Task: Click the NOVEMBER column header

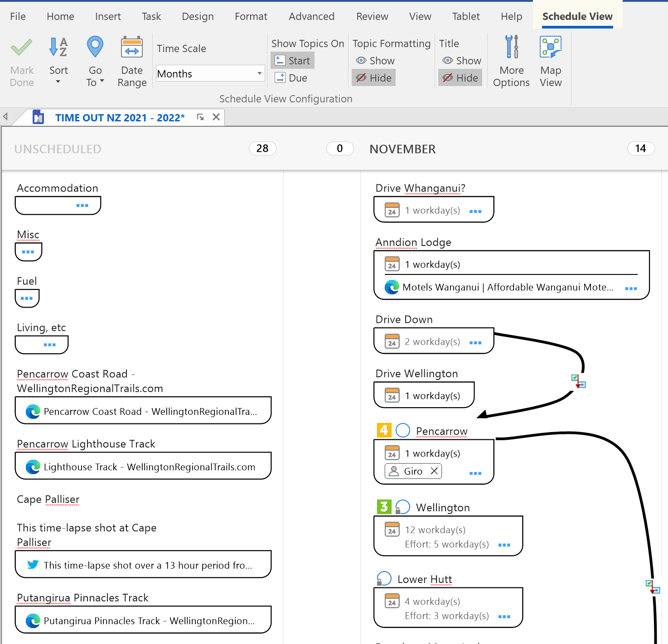Action: [x=402, y=149]
